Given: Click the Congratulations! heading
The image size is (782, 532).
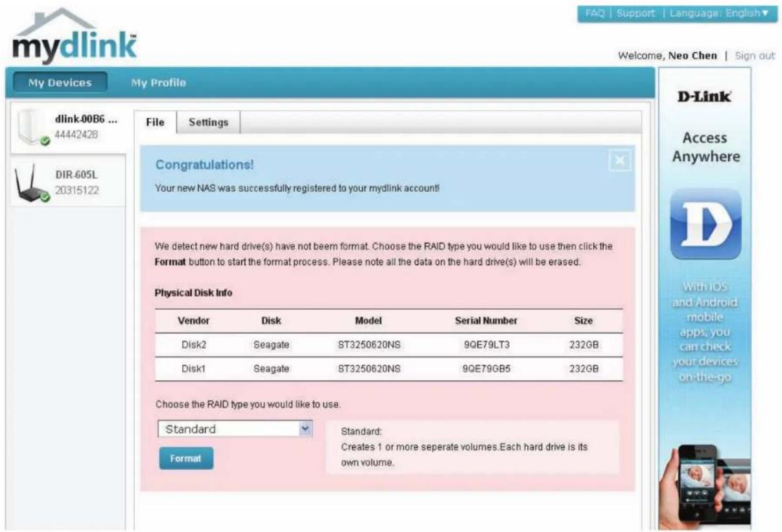Looking at the screenshot, I should [x=204, y=165].
